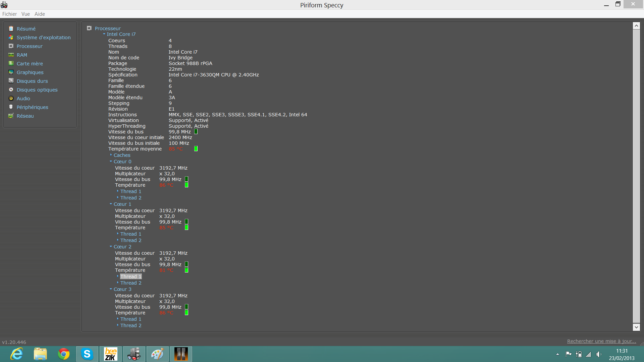Click the Audio speaker icon in sidebar

coord(11,98)
